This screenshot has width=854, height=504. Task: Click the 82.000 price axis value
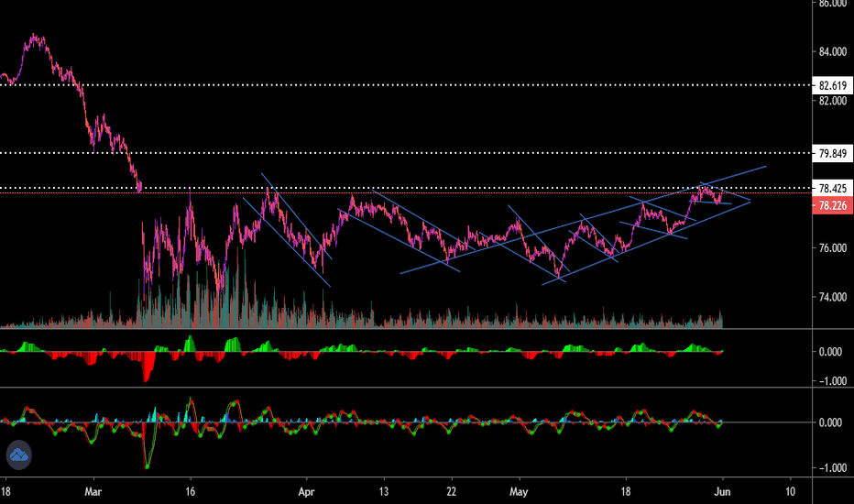(833, 101)
